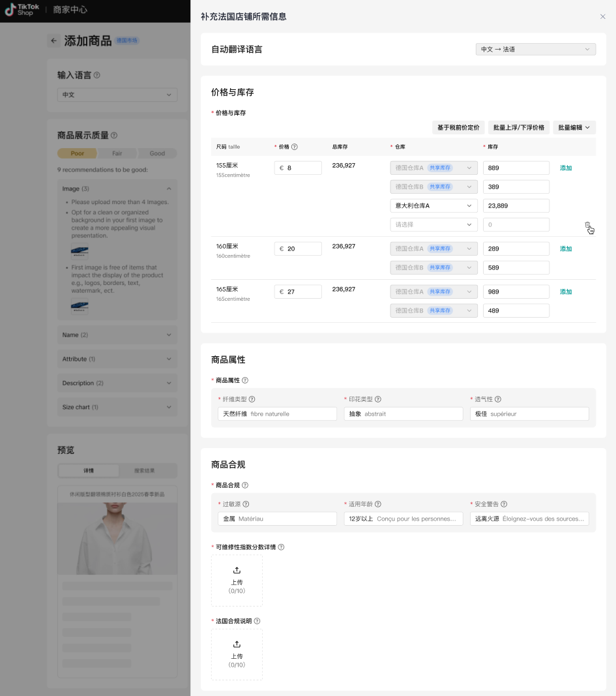Viewport: 616px width, 696px height.
Task: Open the empty 请选择 warehouse dropdown
Action: tap(433, 224)
